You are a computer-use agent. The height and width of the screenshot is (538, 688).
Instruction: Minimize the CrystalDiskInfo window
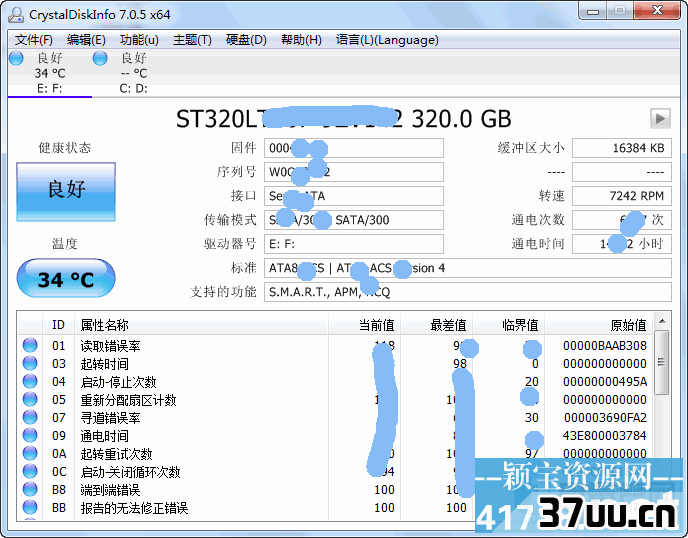[593, 11]
